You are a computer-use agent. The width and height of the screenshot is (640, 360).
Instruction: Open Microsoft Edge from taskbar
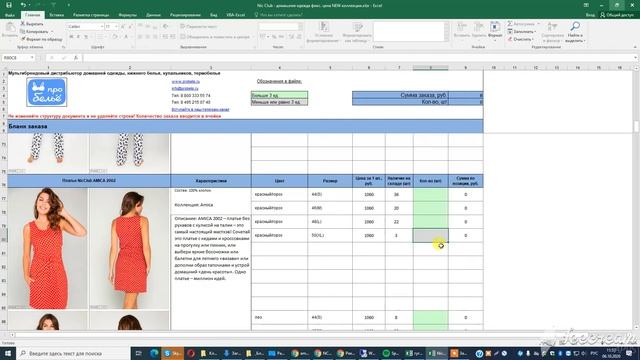click(154, 353)
